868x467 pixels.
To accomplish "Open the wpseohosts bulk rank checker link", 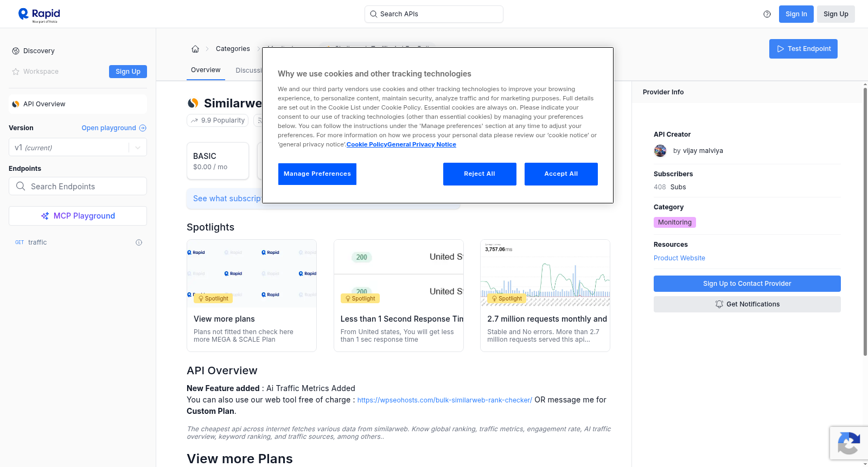I will coord(445,400).
